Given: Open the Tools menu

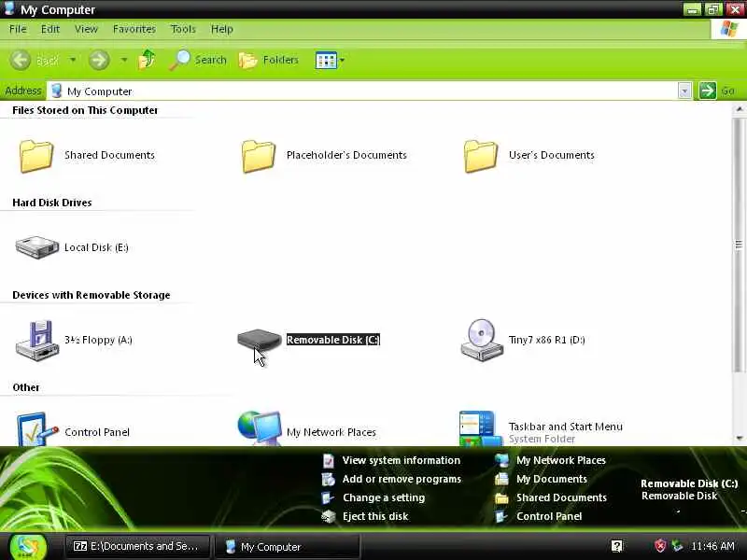Looking at the screenshot, I should [x=183, y=29].
